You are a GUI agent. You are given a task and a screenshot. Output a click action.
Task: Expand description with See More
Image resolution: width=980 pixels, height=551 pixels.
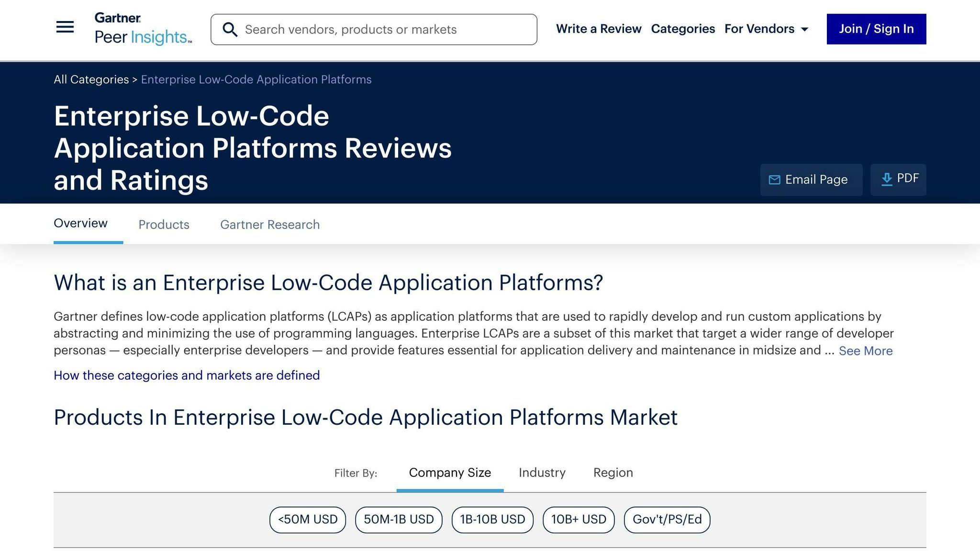(x=865, y=351)
